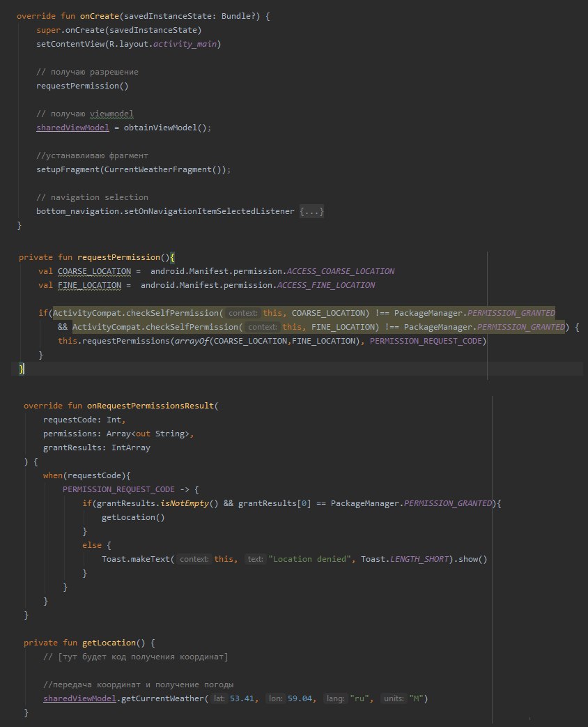Click onCreate in the override function declaration
This screenshot has height=727, width=588.
[99, 16]
